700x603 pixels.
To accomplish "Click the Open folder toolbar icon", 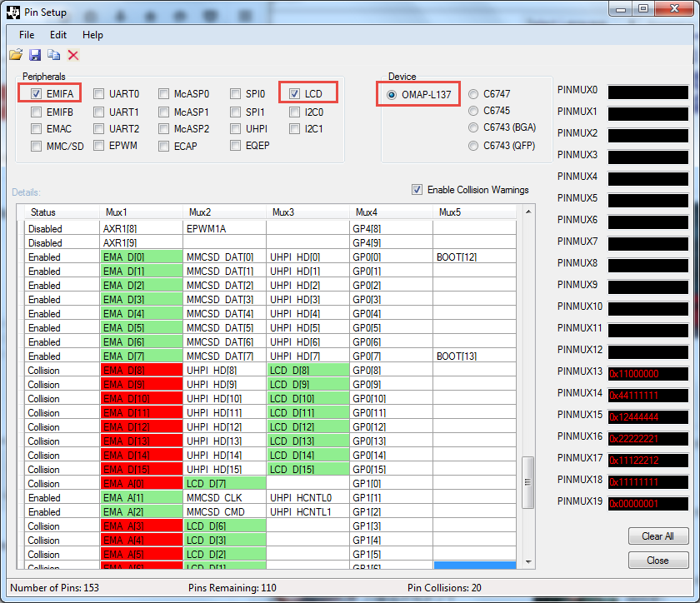I will point(16,55).
